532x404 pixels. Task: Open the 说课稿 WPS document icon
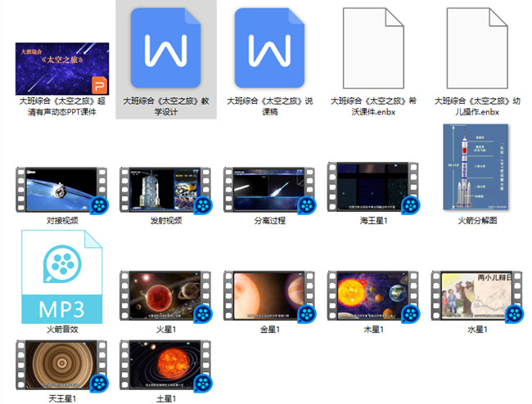pyautogui.click(x=269, y=49)
